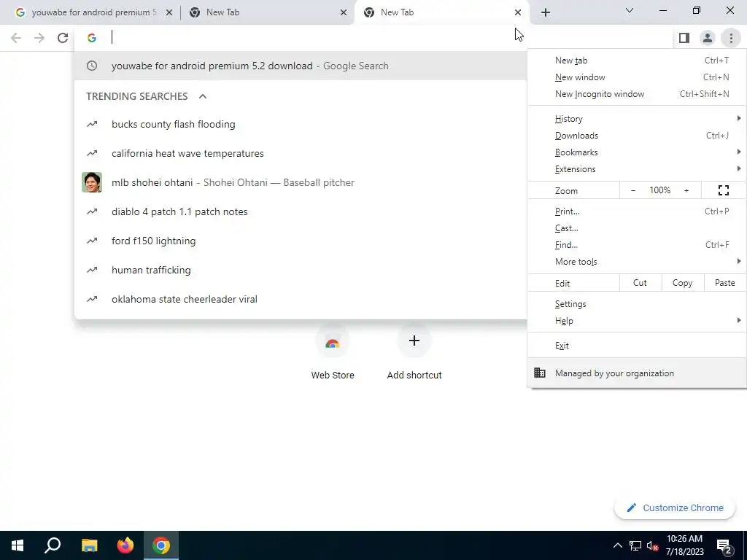Image resolution: width=747 pixels, height=560 pixels.
Task: Search for bucks county flash flooding
Action: [x=301, y=124]
